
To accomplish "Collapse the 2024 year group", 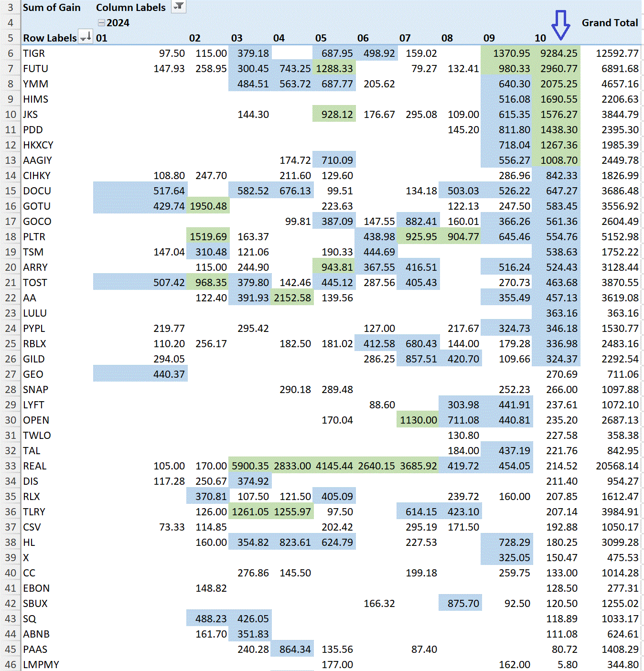I will pyautogui.click(x=101, y=23).
